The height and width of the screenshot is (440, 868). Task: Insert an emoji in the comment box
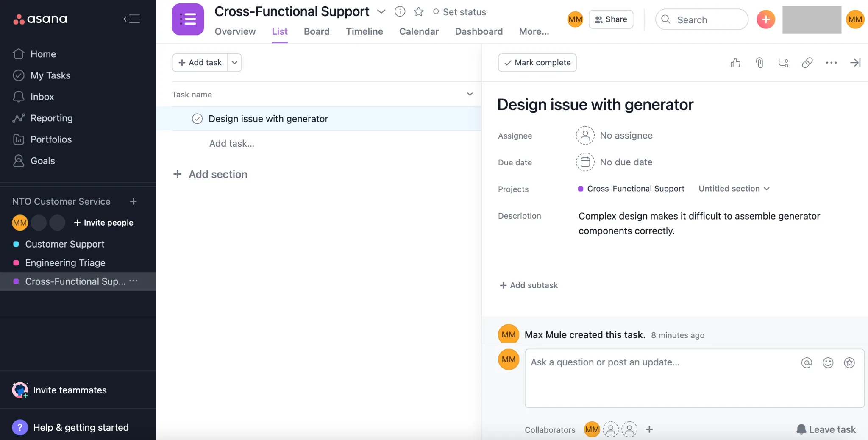click(828, 363)
